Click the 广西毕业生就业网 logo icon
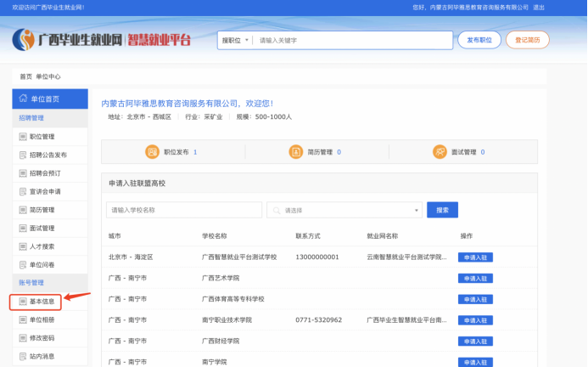This screenshot has width=588, height=367. [25, 39]
